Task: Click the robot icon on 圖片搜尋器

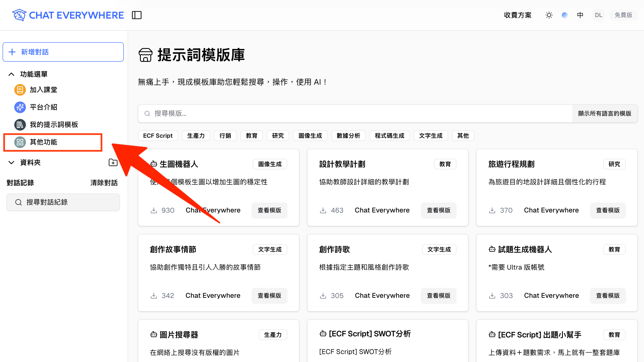Action: pyautogui.click(x=154, y=334)
